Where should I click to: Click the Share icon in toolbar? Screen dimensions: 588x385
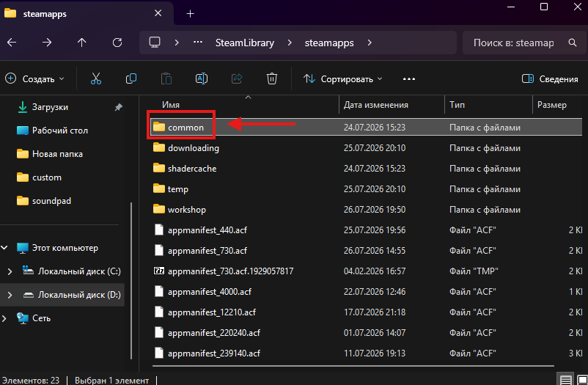237,78
